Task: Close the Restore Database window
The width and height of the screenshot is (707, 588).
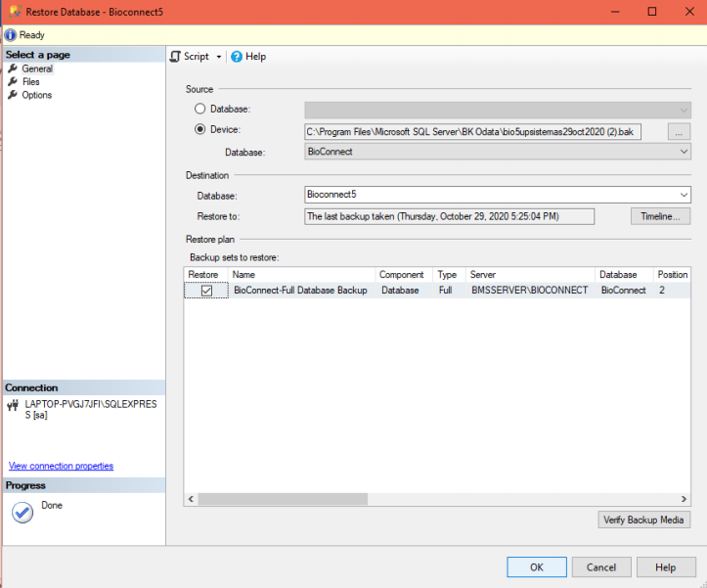Action: click(689, 12)
